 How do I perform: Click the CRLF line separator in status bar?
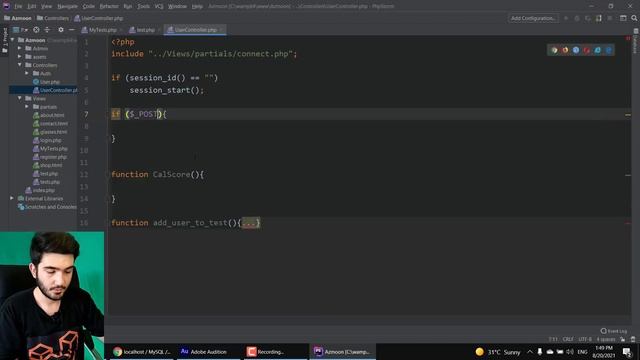tap(568, 339)
